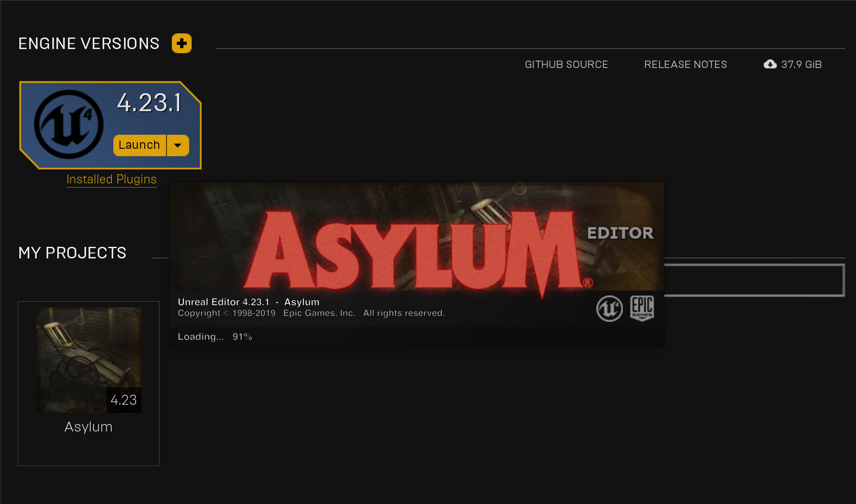
Task: Launch Unreal Engine 4.23.1
Action: coord(139,145)
